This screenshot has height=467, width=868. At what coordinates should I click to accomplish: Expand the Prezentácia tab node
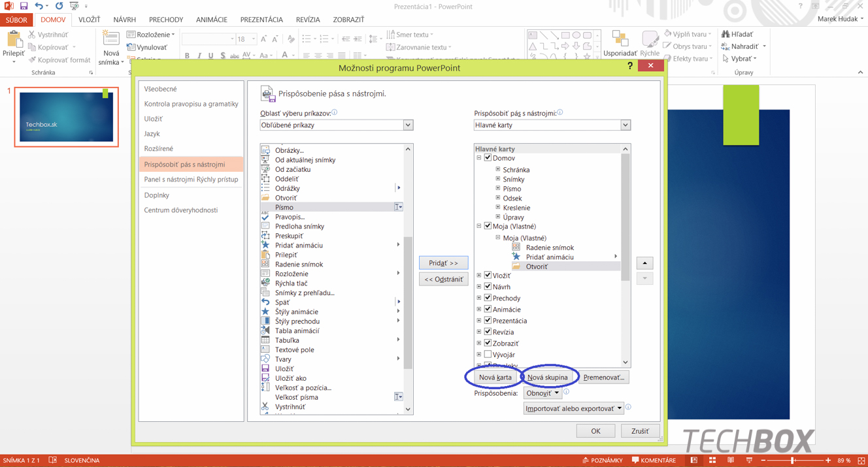(479, 321)
